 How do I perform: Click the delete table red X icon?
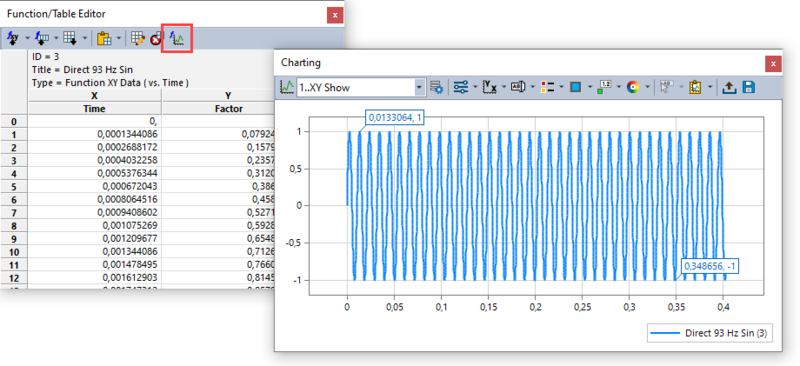click(x=155, y=39)
